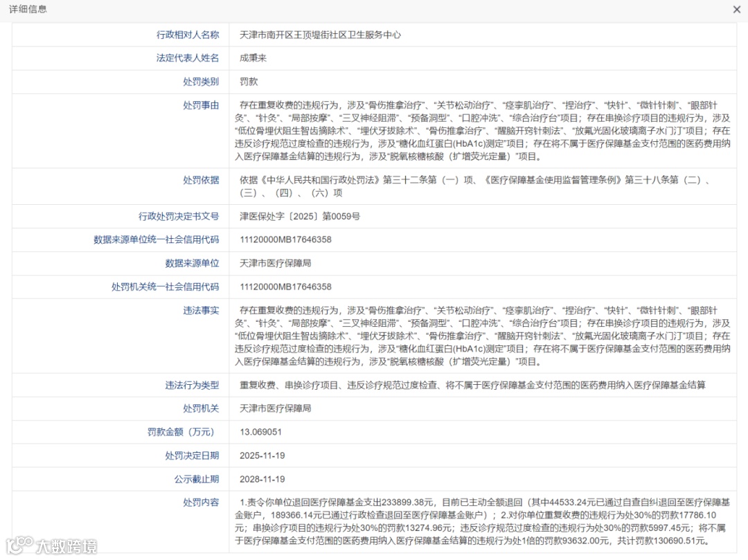Select the 违法行为类型 value text
The width and height of the screenshot is (748, 560).
tap(472, 385)
